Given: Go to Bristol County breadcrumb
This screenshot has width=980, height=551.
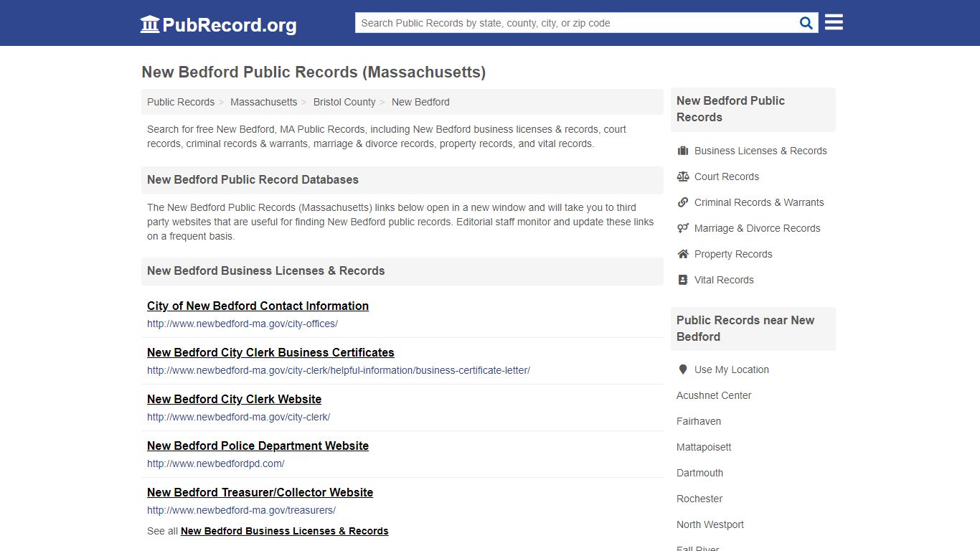Looking at the screenshot, I should [344, 102].
